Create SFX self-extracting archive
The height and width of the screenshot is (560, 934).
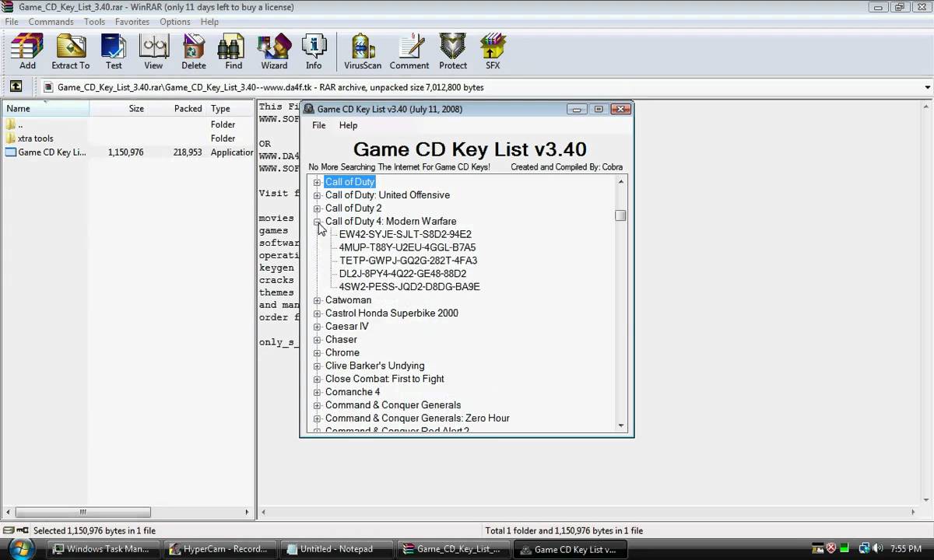coord(493,52)
